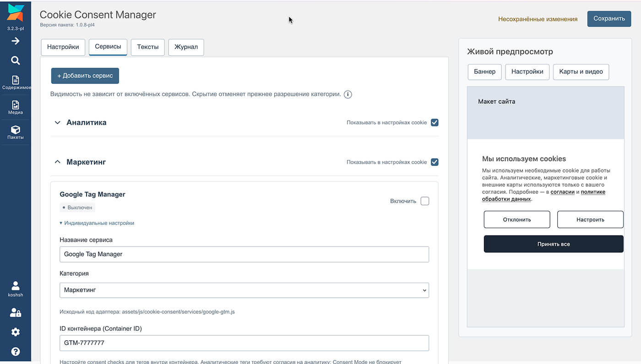
Task: Expand the sidebar with arrow icon
Action: click(x=16, y=41)
